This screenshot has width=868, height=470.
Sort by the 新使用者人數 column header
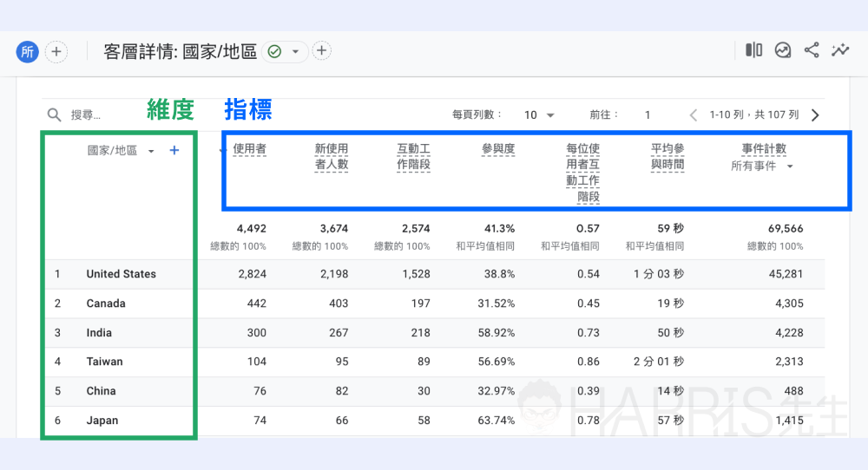pyautogui.click(x=332, y=156)
